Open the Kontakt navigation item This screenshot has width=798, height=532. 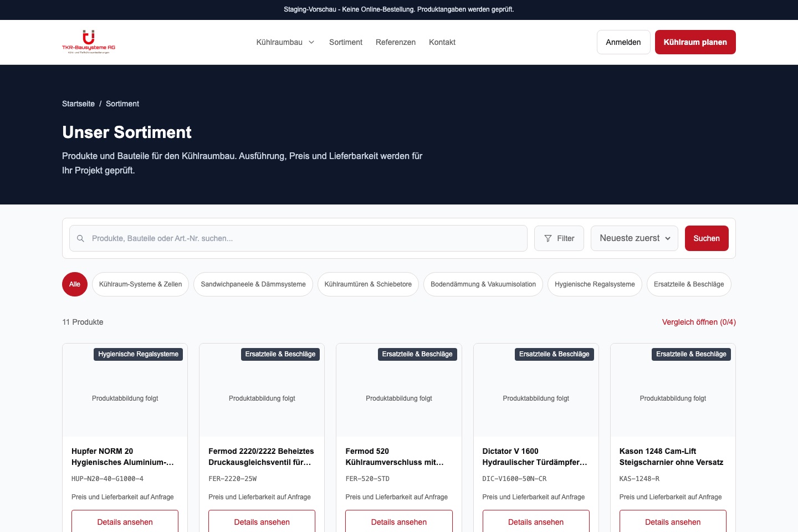pyautogui.click(x=442, y=42)
